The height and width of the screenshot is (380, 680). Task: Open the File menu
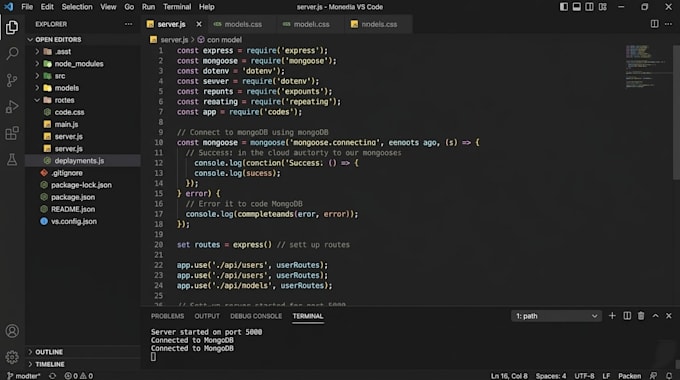[x=27, y=7]
